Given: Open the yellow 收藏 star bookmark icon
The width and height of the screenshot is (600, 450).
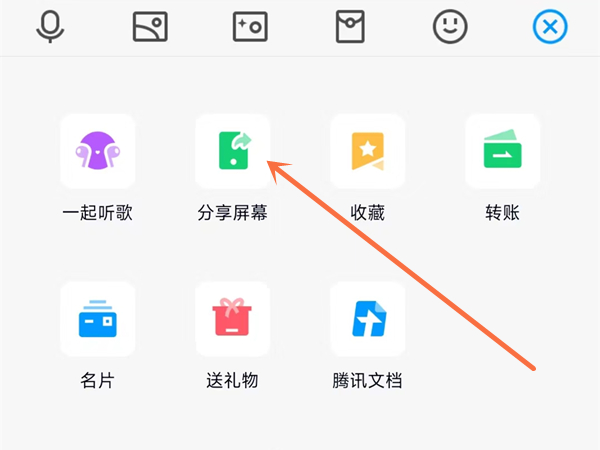Looking at the screenshot, I should point(367,151).
